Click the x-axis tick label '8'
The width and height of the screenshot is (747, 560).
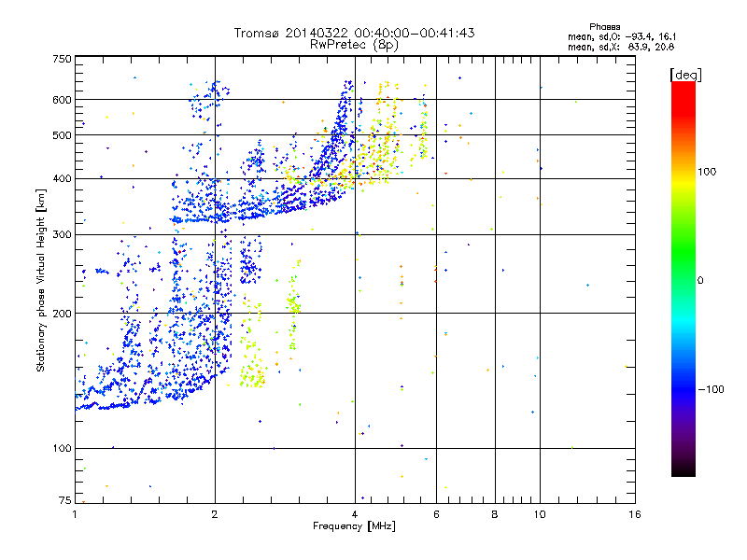pyautogui.click(x=495, y=514)
